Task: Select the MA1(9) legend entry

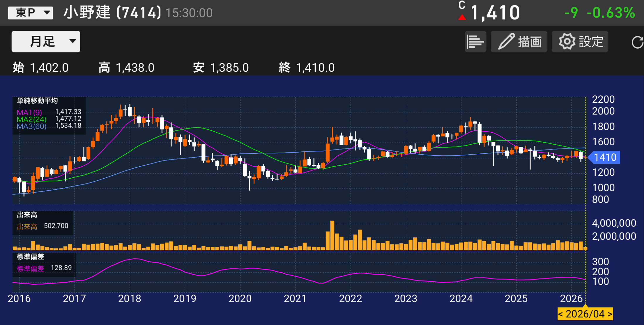Action: click(x=29, y=112)
